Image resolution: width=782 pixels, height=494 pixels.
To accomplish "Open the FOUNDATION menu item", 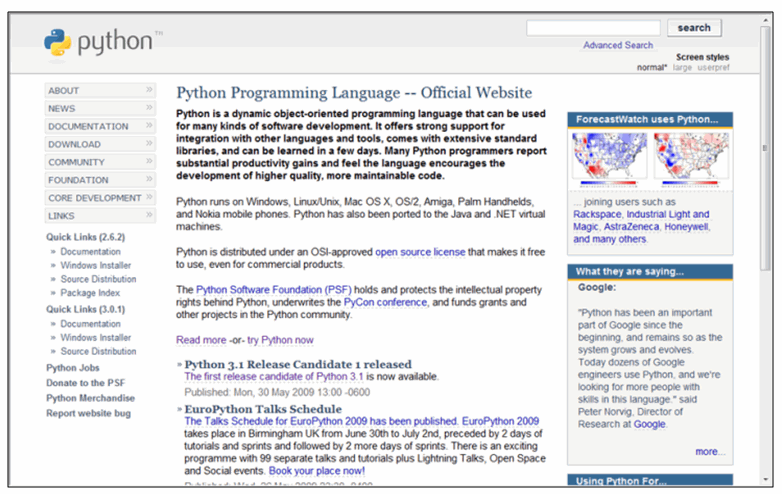I will (100, 180).
